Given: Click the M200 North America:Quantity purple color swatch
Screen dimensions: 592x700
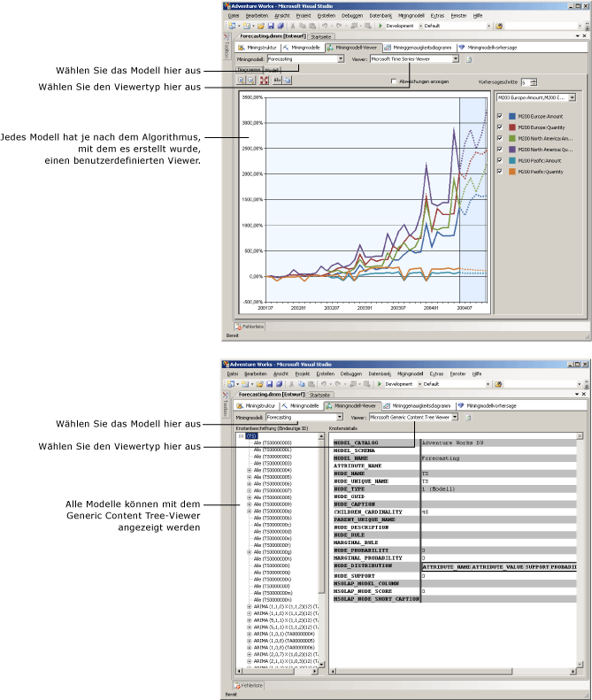Looking at the screenshot, I should point(511,150).
